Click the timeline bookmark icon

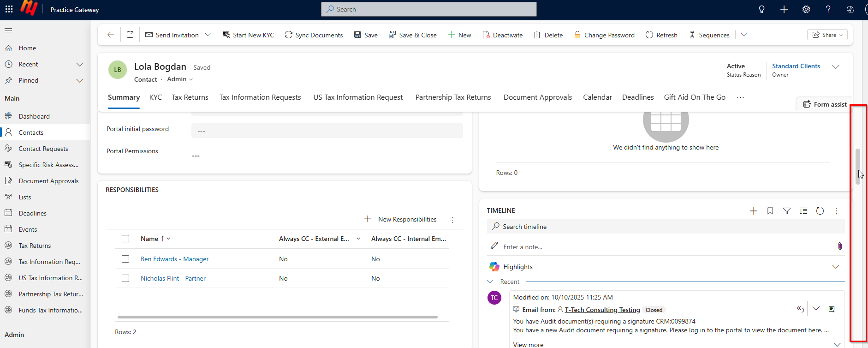pos(770,211)
